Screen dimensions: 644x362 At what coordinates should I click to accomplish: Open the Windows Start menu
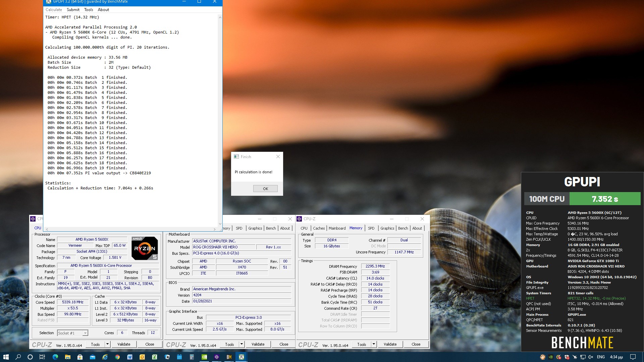(6, 357)
